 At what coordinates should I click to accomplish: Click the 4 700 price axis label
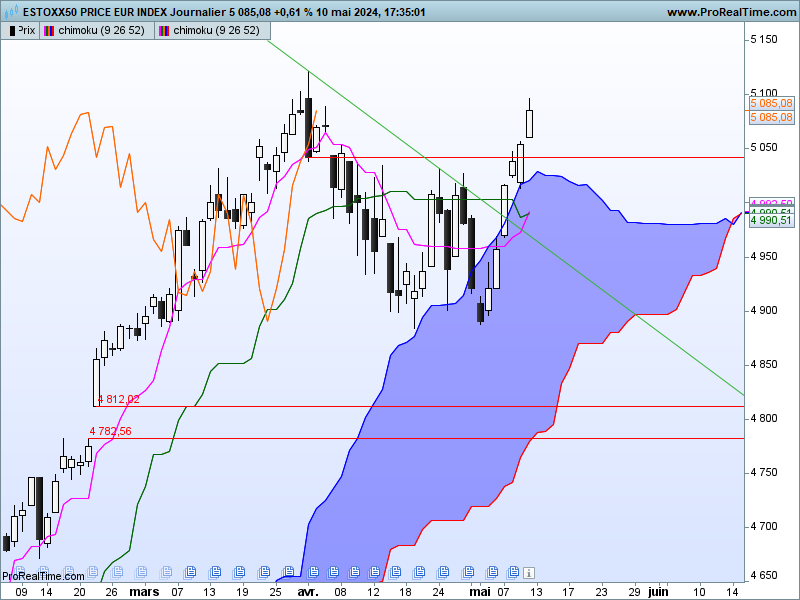[764, 527]
